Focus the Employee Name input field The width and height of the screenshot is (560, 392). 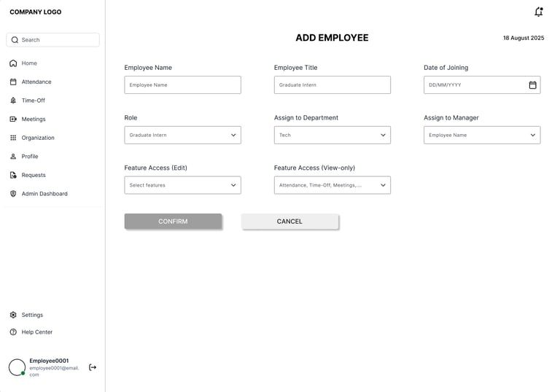(x=182, y=85)
